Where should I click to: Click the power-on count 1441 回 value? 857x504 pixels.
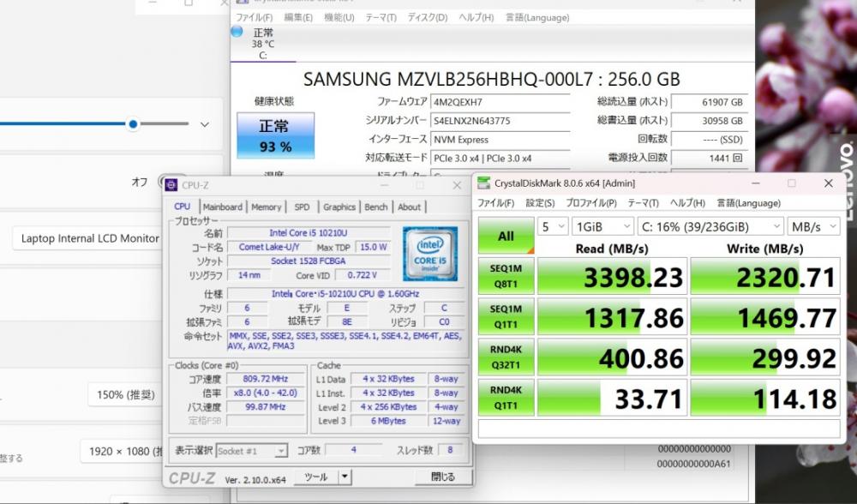(710, 158)
